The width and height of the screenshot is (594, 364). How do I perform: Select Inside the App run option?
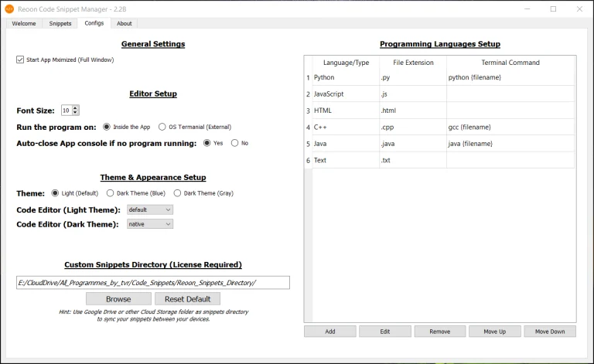[107, 127]
